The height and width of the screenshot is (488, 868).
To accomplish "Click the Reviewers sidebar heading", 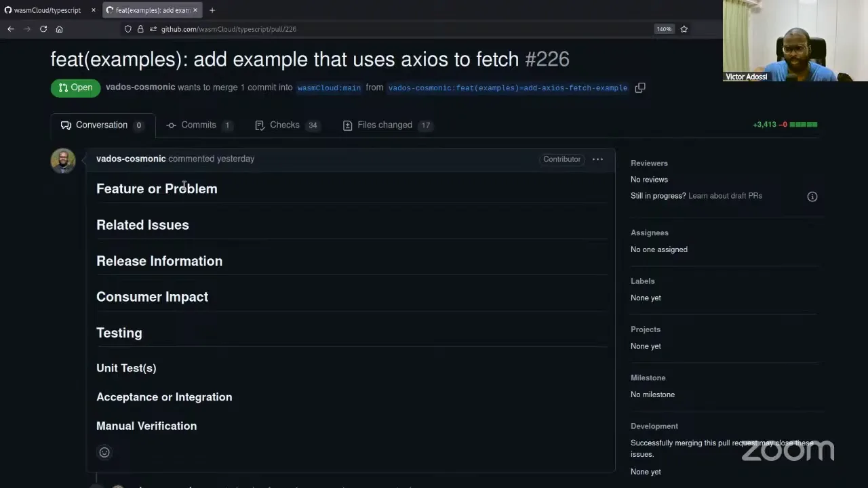I will pyautogui.click(x=649, y=163).
